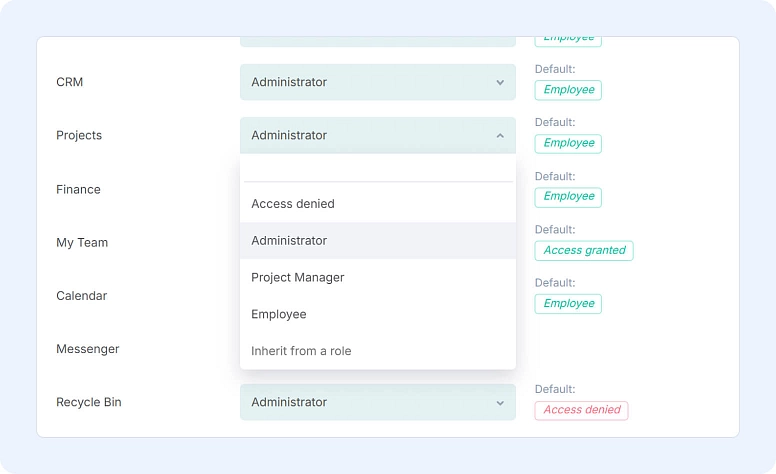Select Administrator option in open list

(x=289, y=241)
